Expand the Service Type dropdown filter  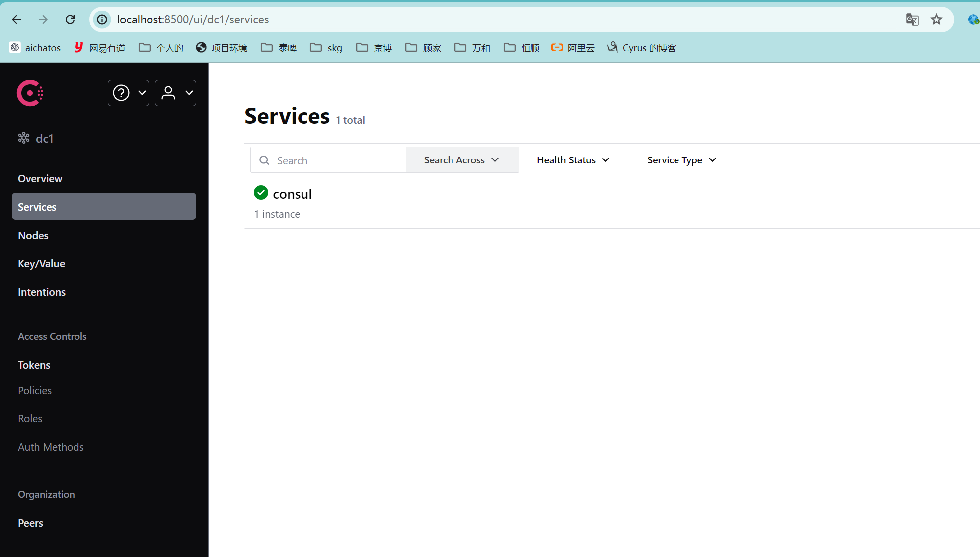tap(680, 159)
